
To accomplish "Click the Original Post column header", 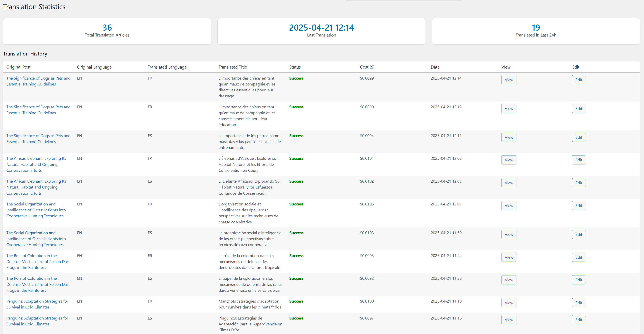I will [x=18, y=67].
